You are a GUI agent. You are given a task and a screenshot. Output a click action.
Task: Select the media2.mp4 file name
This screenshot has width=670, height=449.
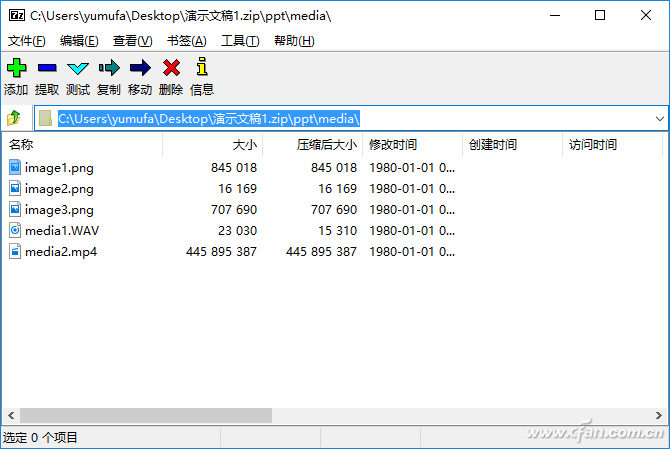(61, 252)
